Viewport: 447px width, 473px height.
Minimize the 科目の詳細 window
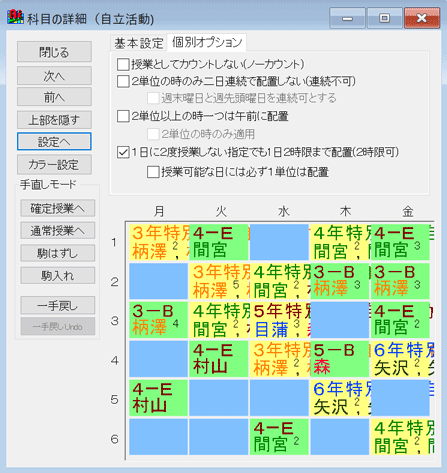click(x=347, y=18)
